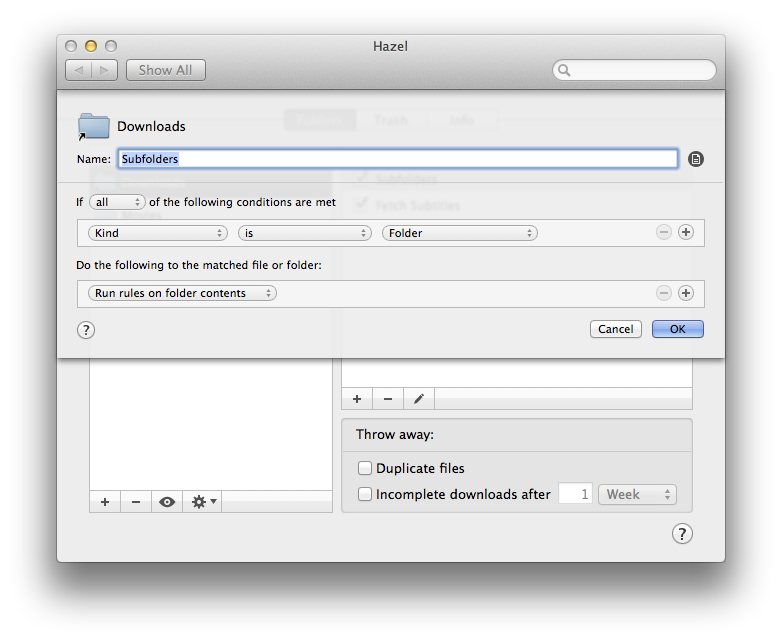Edit selected rule with pencil icon
Viewport: 782px width, 641px height.
tap(419, 399)
